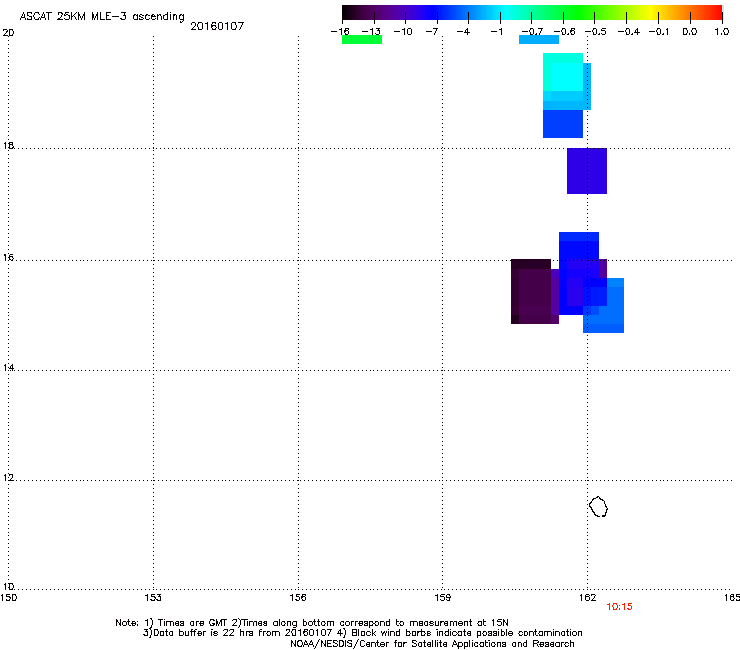Click the small island outline near 11.5N
Image resolution: width=740 pixels, height=650 pixels.
[598, 506]
